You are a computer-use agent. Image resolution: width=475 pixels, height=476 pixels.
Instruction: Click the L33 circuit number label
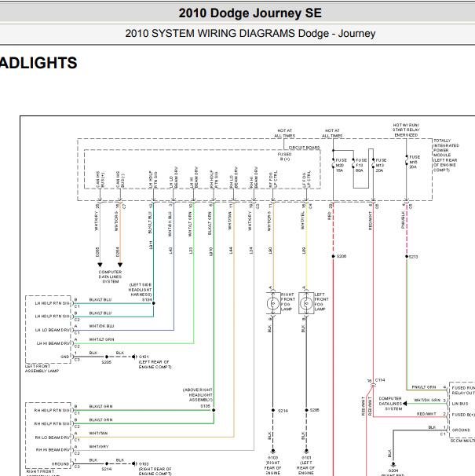(x=191, y=251)
